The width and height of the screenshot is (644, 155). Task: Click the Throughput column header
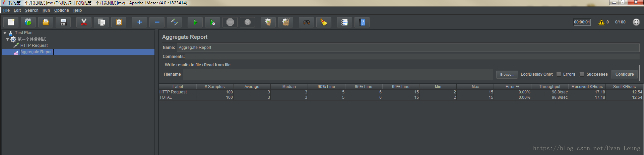coord(550,87)
